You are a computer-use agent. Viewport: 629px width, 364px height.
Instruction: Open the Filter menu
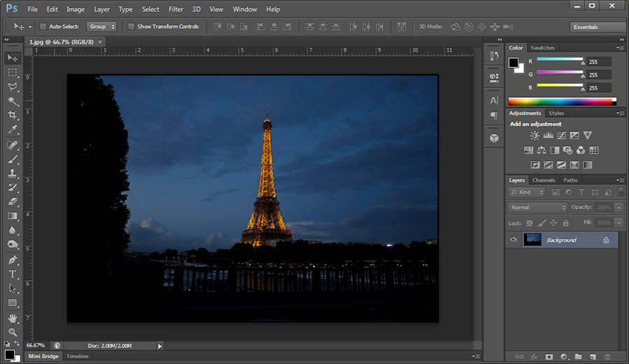click(176, 9)
